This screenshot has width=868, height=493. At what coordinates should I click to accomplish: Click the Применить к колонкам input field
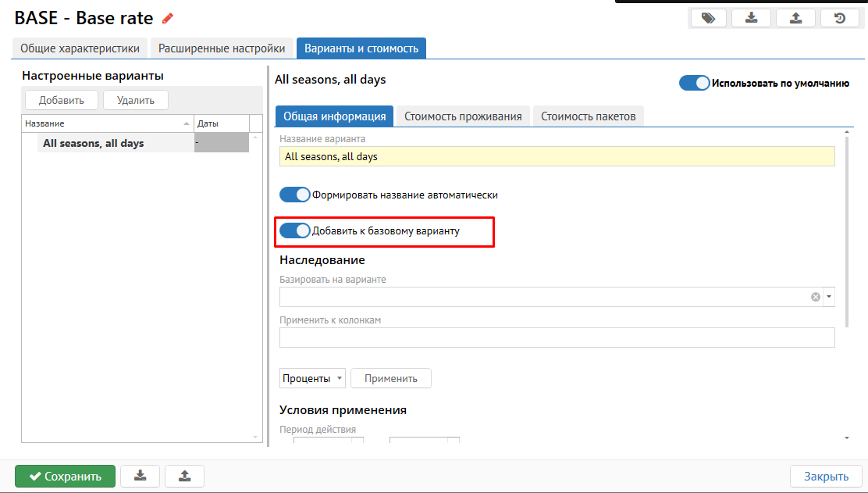pyautogui.click(x=557, y=338)
